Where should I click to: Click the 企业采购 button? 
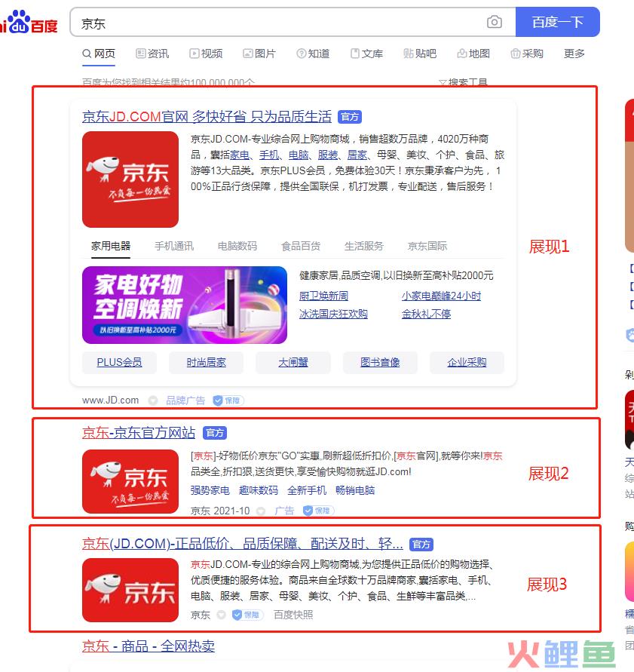tap(467, 363)
